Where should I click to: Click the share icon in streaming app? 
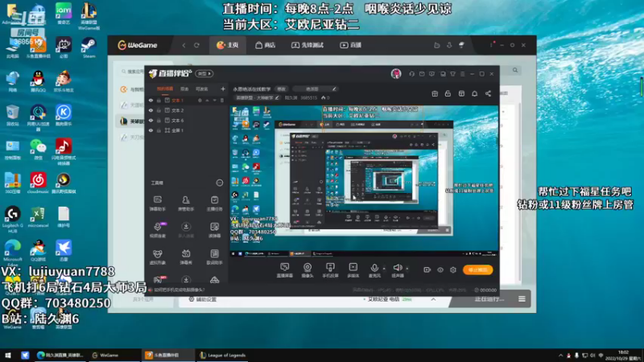488,93
